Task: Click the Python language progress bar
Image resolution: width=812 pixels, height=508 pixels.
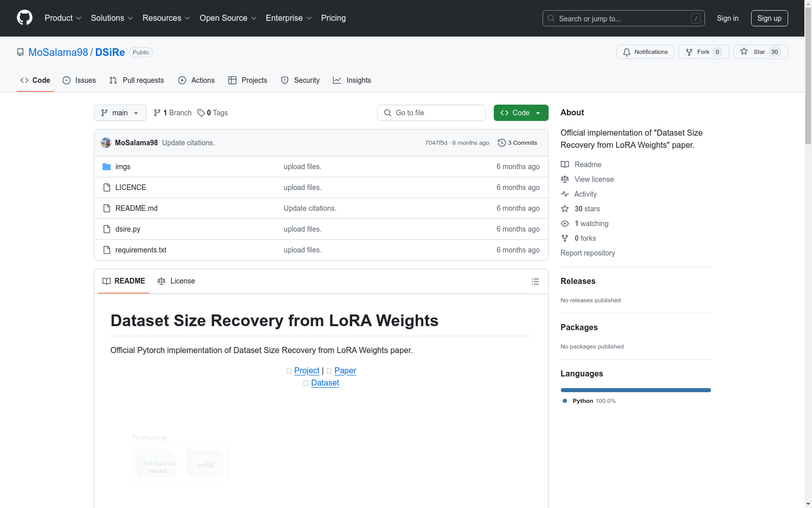Action: (x=635, y=390)
